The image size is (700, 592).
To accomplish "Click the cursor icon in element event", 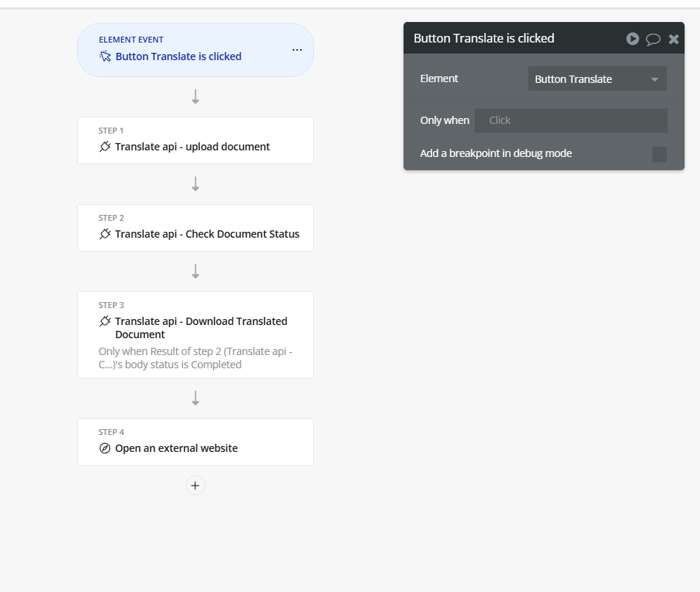I will [x=105, y=56].
